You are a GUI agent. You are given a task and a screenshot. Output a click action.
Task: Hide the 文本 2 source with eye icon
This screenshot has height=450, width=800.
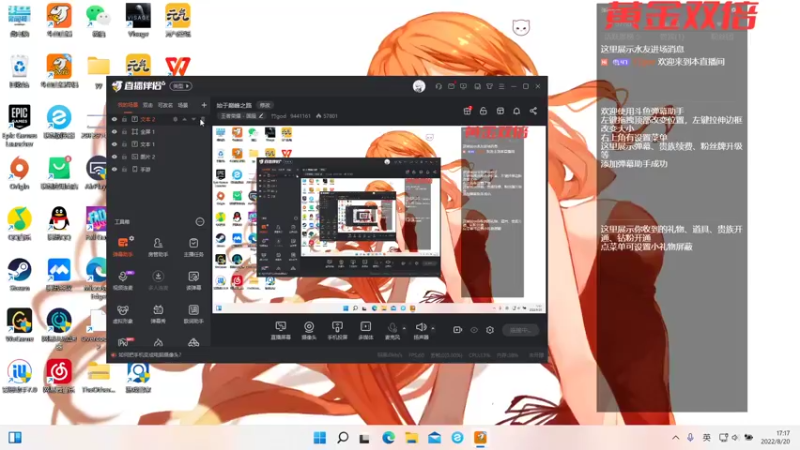point(114,119)
